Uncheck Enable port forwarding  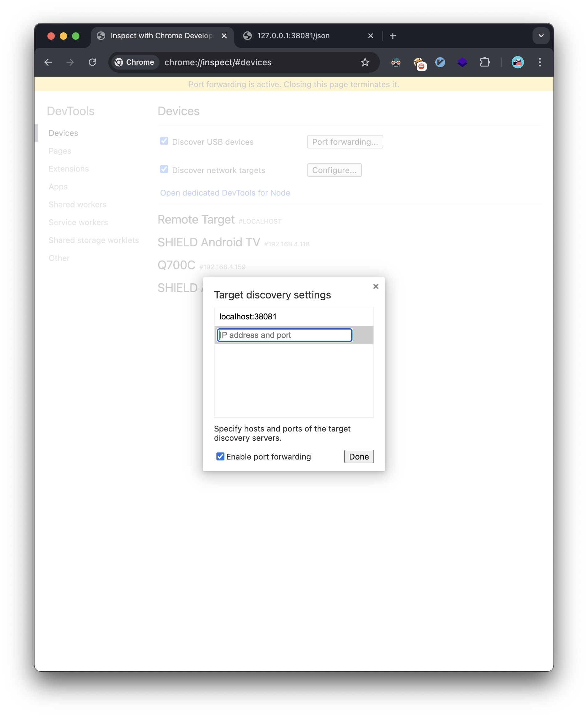click(220, 456)
